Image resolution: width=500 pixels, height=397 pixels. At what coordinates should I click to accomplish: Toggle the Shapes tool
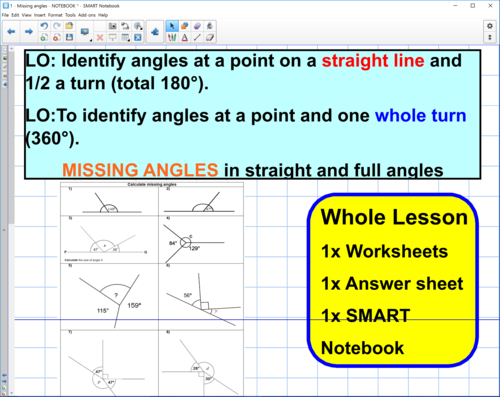point(185,26)
